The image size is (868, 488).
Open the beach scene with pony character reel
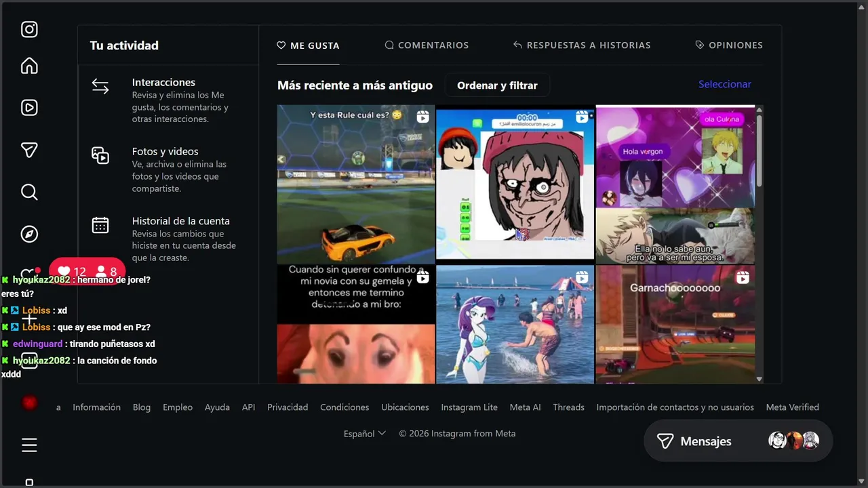pos(515,324)
